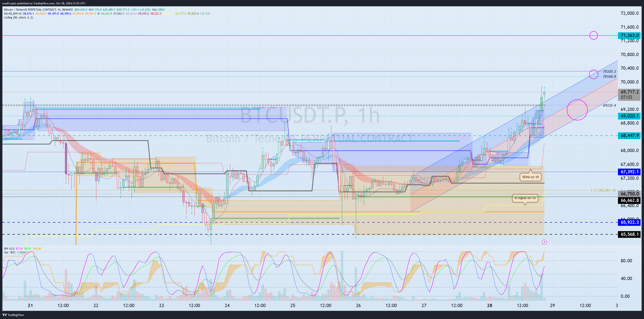
Task: Click the pink lightning bolt event icon
Action: 544,242
